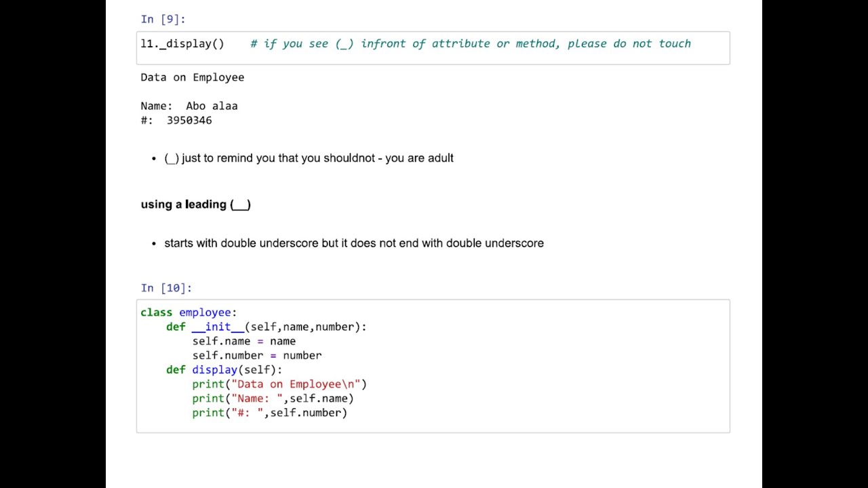Image resolution: width=868 pixels, height=488 pixels.
Task: Click the In [9]: cell prompt
Action: click(x=163, y=19)
